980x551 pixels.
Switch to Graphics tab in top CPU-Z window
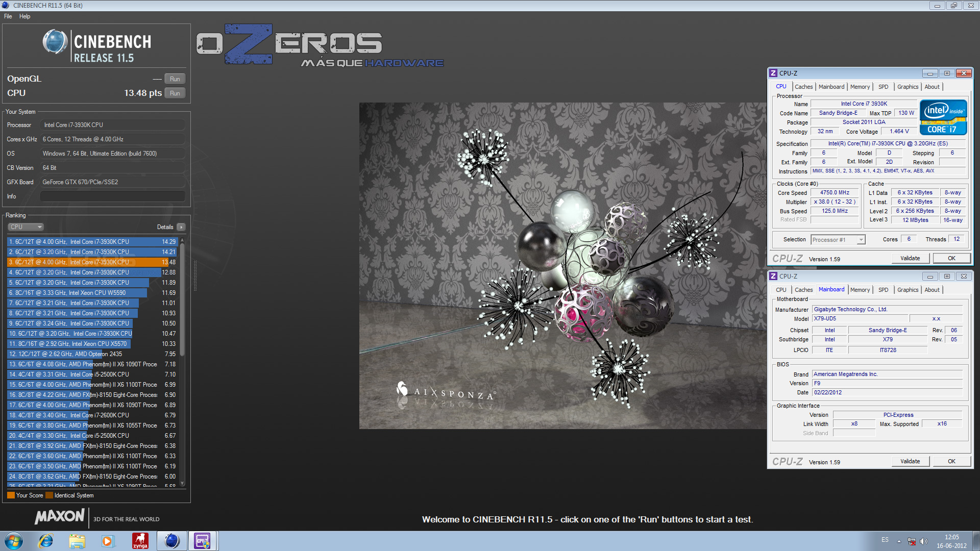[908, 87]
